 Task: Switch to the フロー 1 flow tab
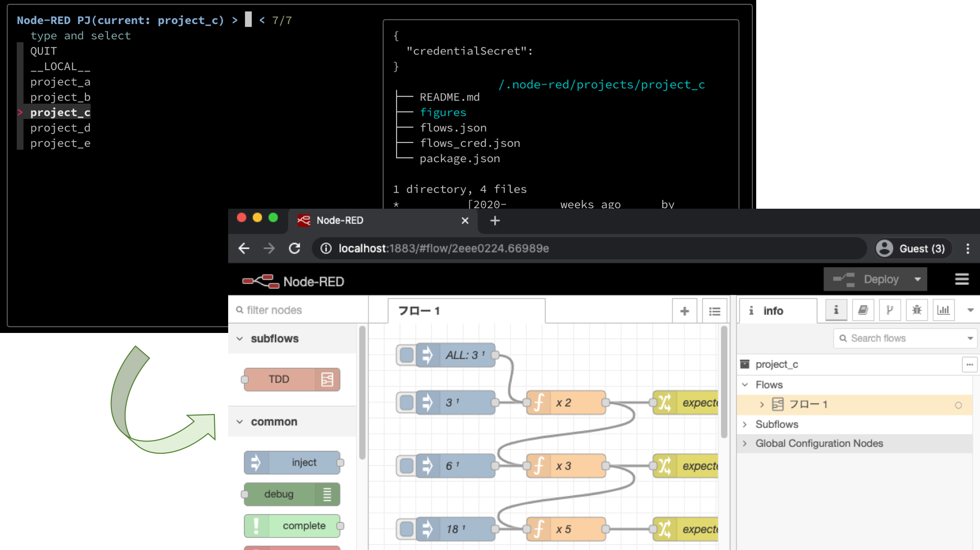420,310
